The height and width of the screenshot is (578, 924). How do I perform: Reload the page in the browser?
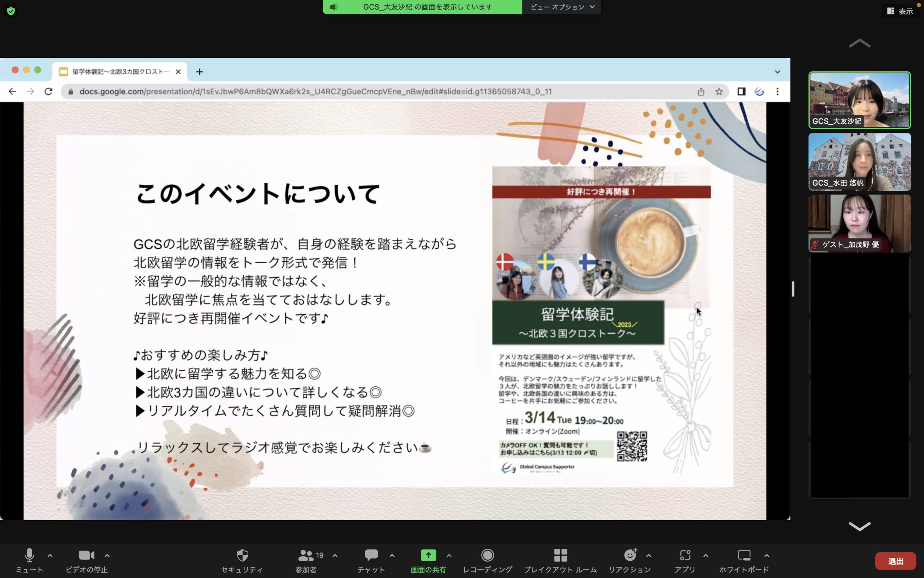coord(48,91)
